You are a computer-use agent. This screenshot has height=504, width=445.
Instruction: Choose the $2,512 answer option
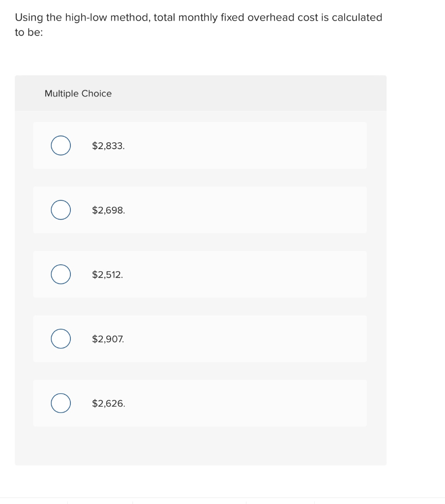coord(60,274)
